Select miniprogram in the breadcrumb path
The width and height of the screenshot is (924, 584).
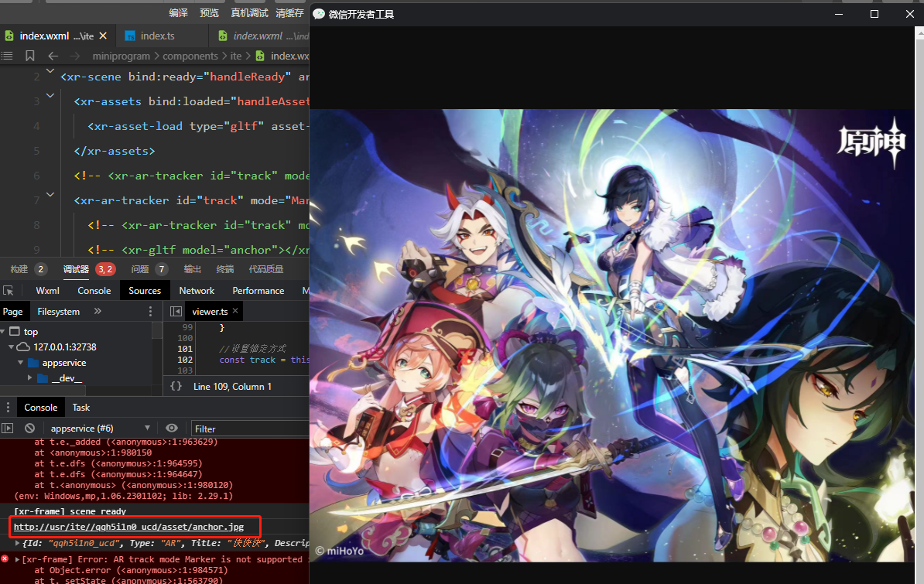point(121,56)
